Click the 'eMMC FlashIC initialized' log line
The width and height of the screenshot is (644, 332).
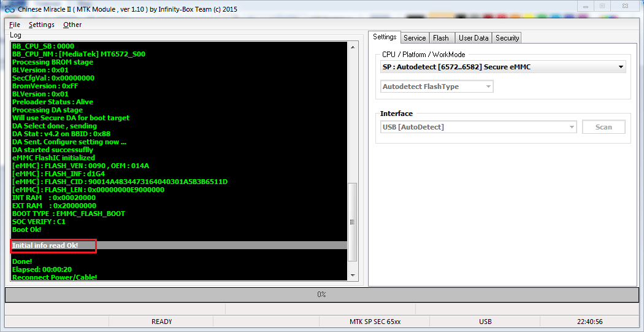pos(53,158)
